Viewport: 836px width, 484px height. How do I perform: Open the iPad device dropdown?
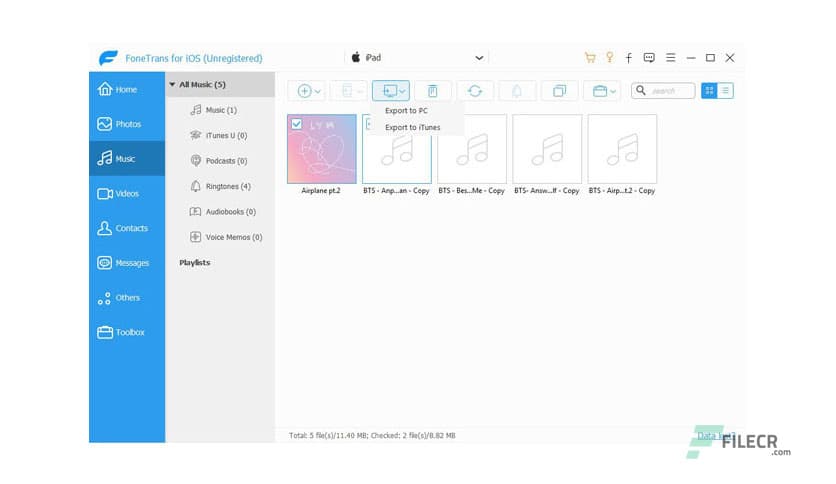pyautogui.click(x=479, y=58)
